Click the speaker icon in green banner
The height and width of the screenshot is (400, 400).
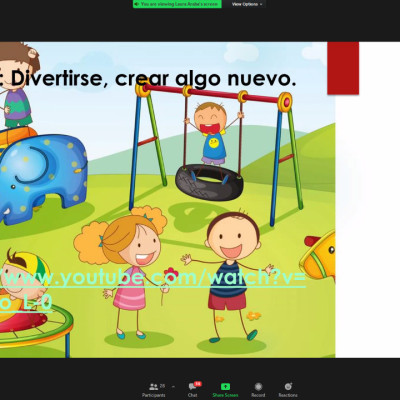137,4
